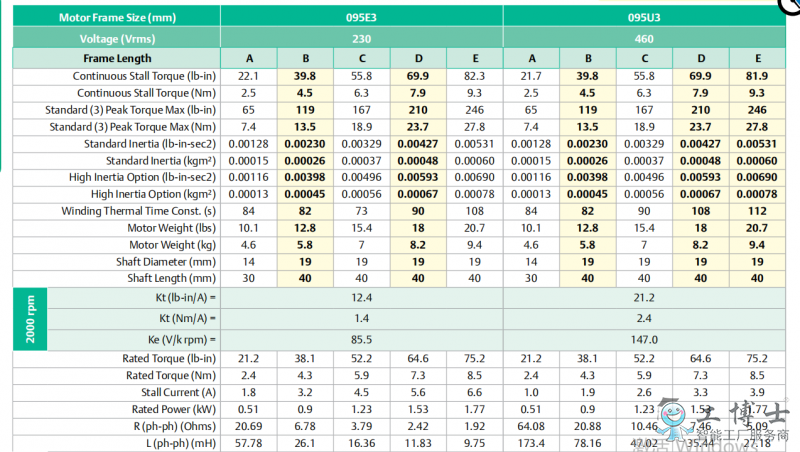Click row label 'Rated Torque (Nm)'
The width and height of the screenshot is (800, 452).
pos(171,375)
